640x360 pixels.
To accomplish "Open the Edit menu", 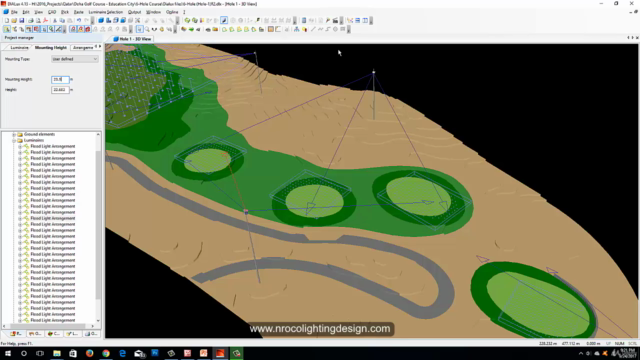I will (26, 12).
